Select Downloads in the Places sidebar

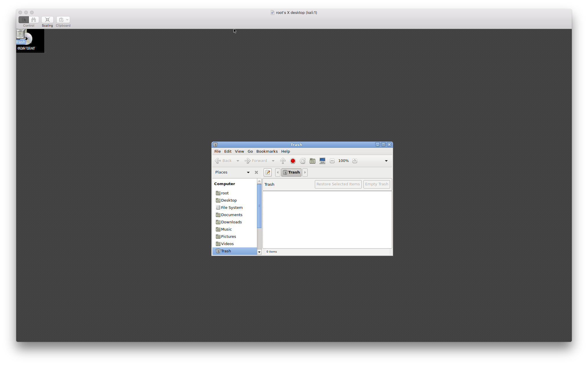231,222
